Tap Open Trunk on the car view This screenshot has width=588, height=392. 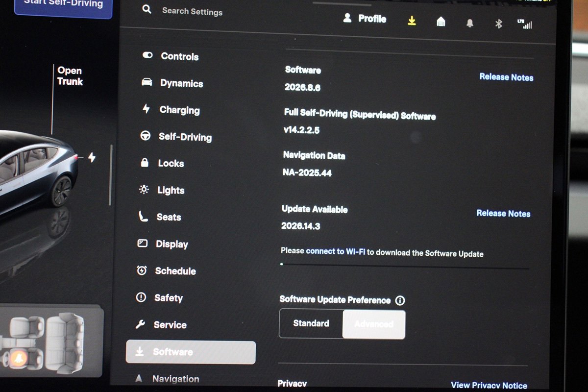tap(70, 76)
